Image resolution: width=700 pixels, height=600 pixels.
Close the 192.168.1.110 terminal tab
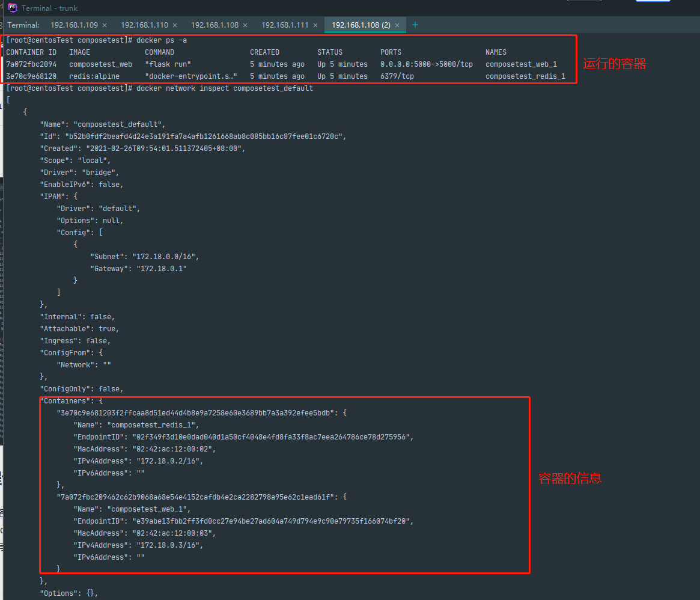tap(175, 25)
